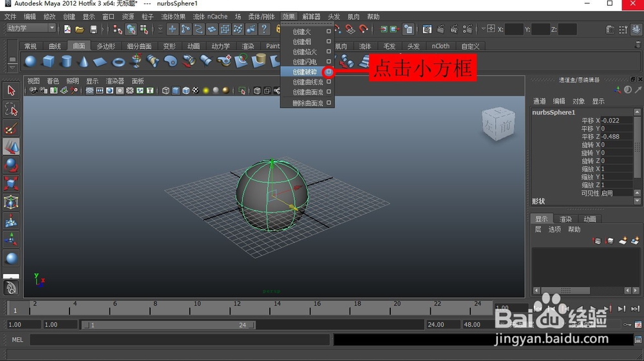Open the script editor icon
The image size is (644, 361).
[638, 340]
